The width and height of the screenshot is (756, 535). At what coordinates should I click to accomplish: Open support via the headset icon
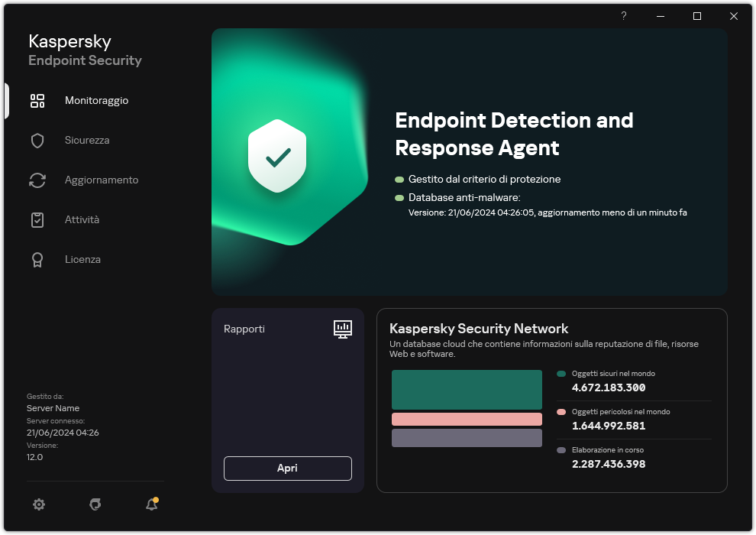coord(95,504)
